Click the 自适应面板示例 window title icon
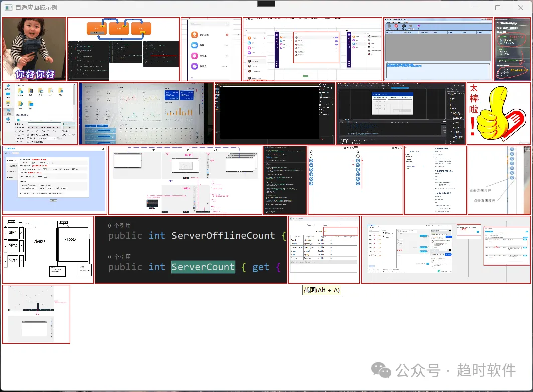This screenshot has width=533, height=392. click(8, 7)
